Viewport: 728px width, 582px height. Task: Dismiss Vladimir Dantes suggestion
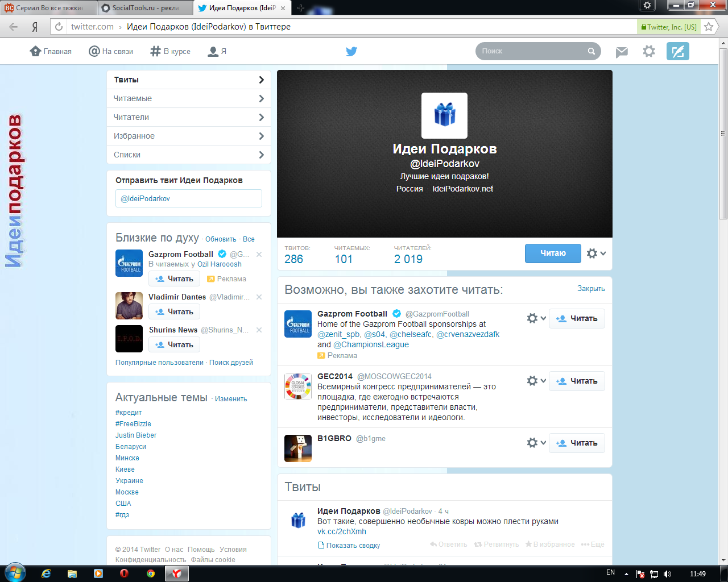[259, 297]
